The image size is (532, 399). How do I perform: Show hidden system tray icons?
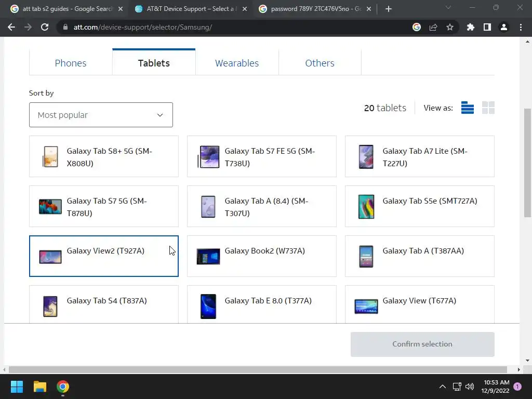(443, 387)
